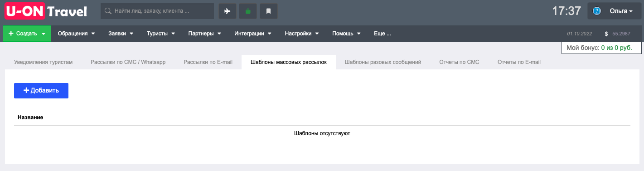Open the Еще ... menu item
Viewport: 644px width, 171px height.
(382, 34)
